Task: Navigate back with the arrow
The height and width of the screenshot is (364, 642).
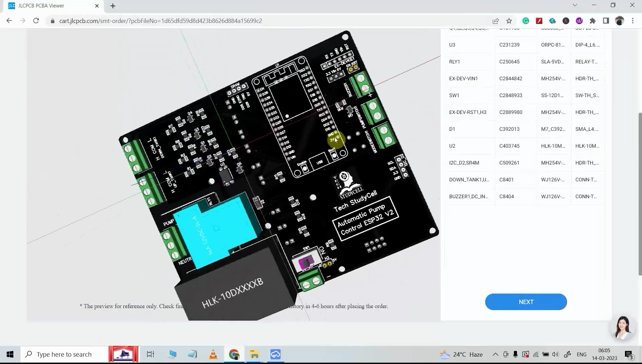Action: click(9, 21)
